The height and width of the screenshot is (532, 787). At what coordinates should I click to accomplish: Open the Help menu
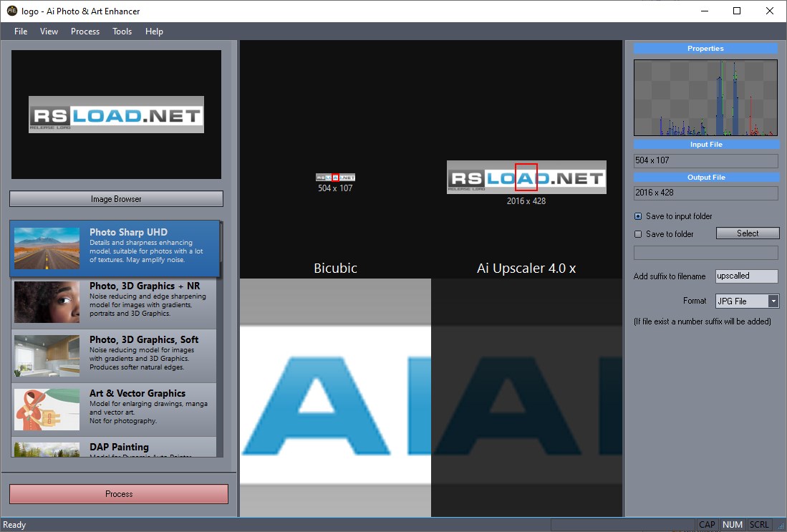tap(154, 31)
